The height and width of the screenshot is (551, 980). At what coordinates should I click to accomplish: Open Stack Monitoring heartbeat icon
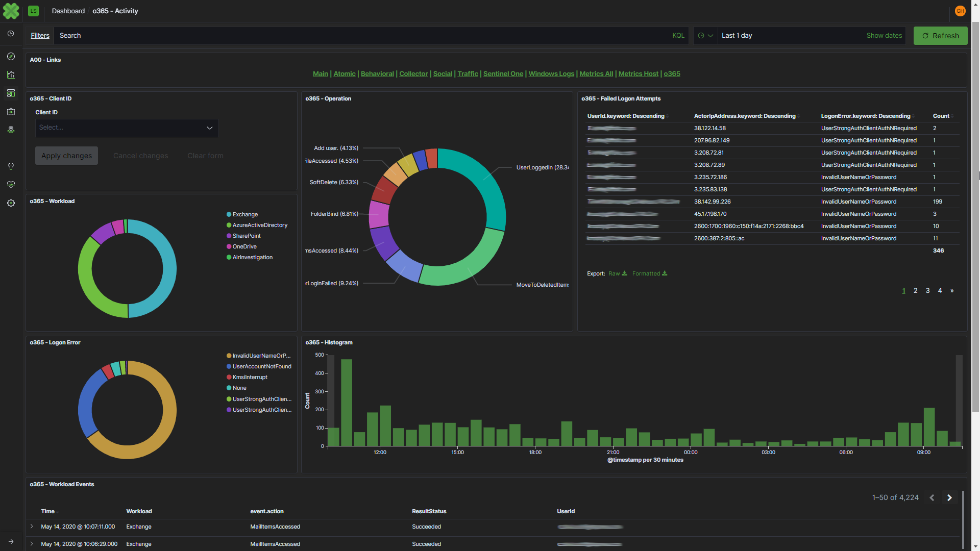pyautogui.click(x=11, y=185)
